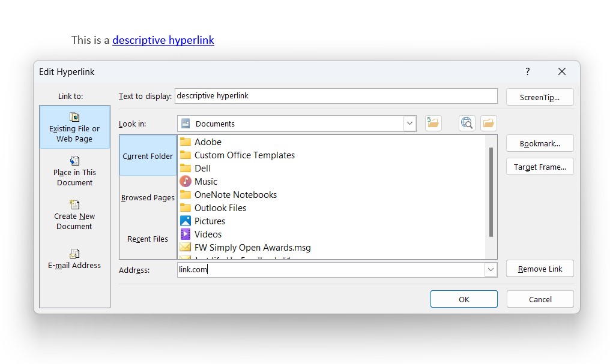Image resolution: width=610 pixels, height=364 pixels.
Task: Click the Bookmark button
Action: 540,143
